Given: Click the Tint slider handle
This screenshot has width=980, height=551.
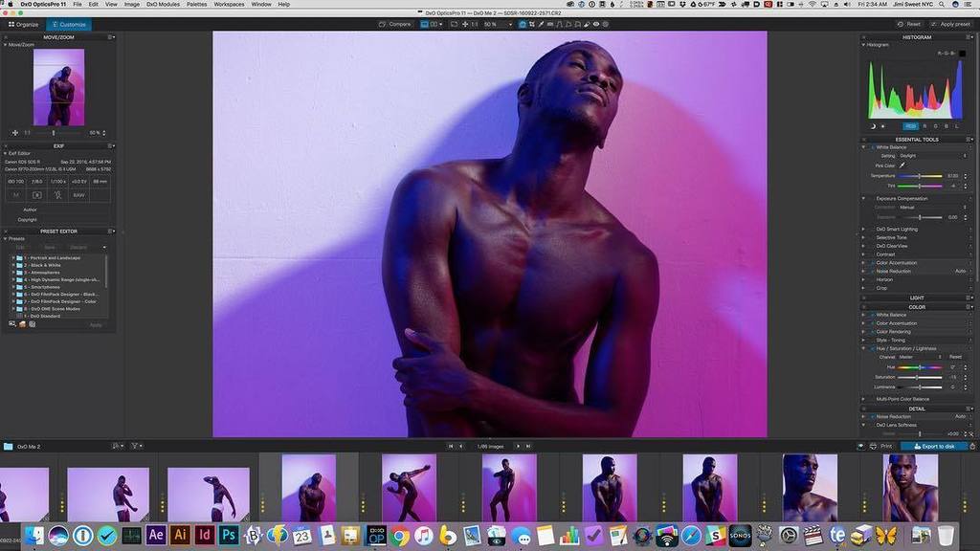Looking at the screenshot, I should point(919,187).
